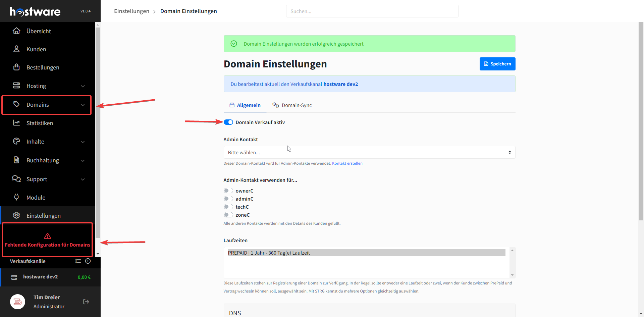This screenshot has width=644, height=317.
Task: Follow the Kontakt erstellen link
Action: 347,163
